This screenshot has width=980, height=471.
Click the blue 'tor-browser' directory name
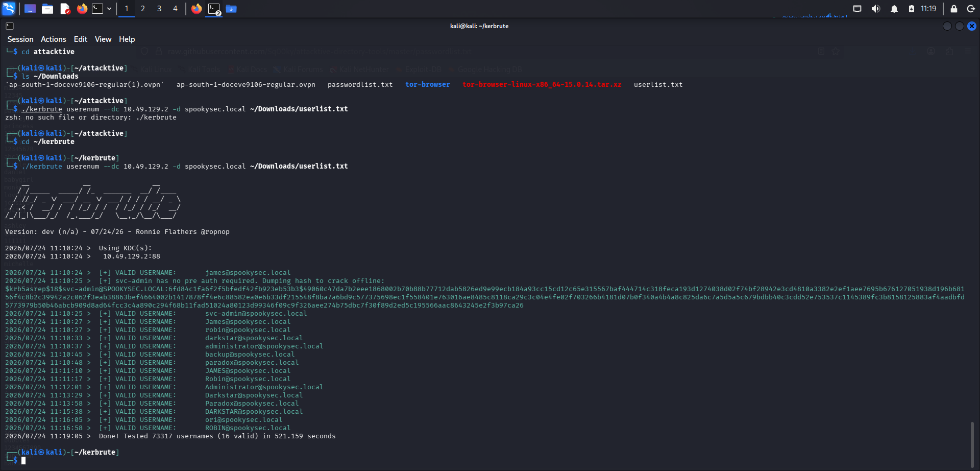pyautogui.click(x=428, y=85)
